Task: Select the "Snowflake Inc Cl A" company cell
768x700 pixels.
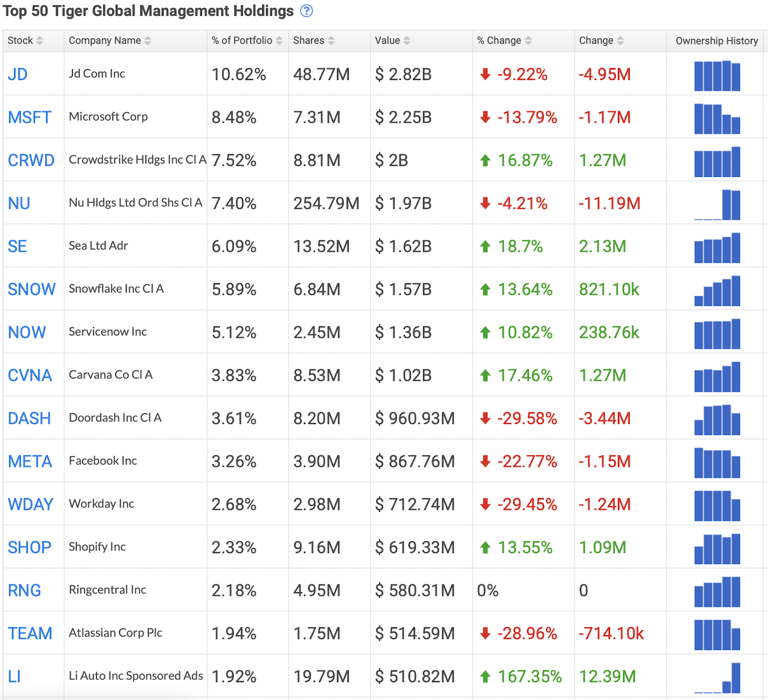Action: click(117, 288)
